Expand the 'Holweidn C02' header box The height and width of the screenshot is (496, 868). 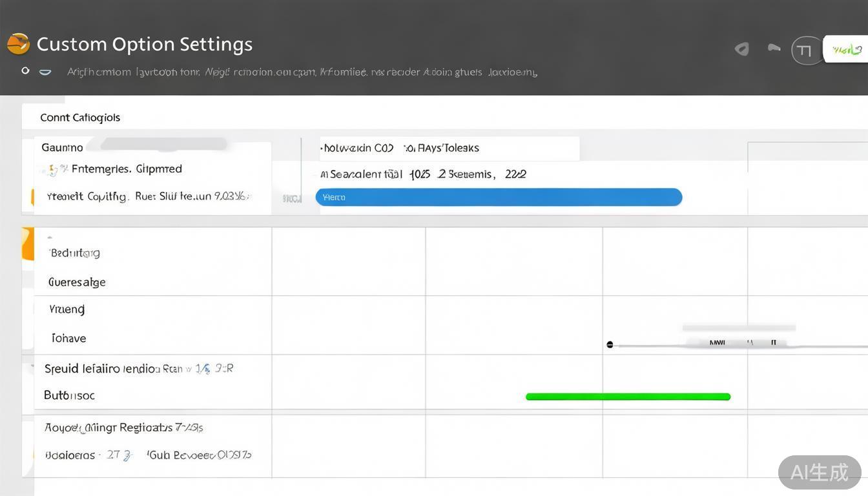[449, 148]
